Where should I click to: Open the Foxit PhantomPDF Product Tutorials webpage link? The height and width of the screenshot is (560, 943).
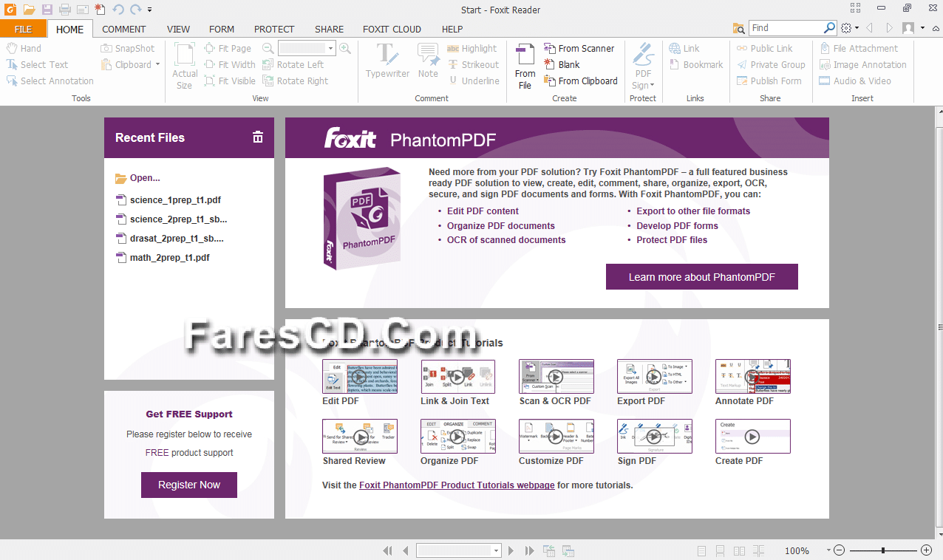coord(457,485)
